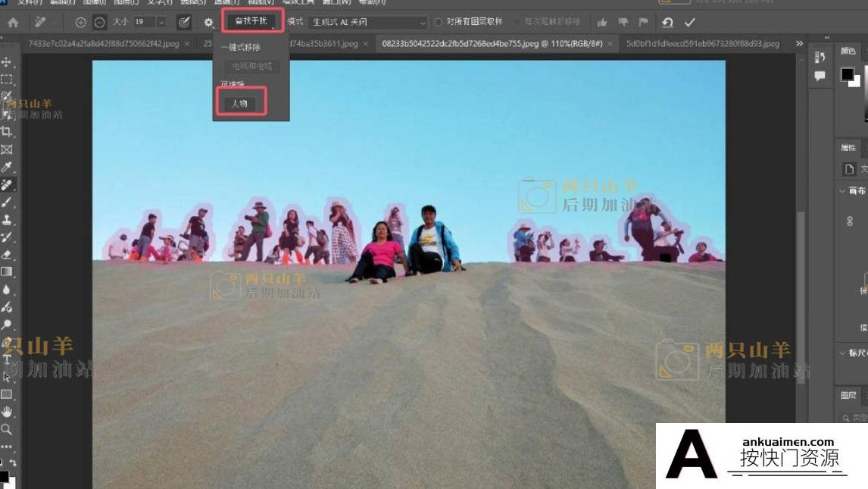Image resolution: width=868 pixels, height=489 pixels.
Task: Select the Blur droplet tool
Action: coord(7,290)
